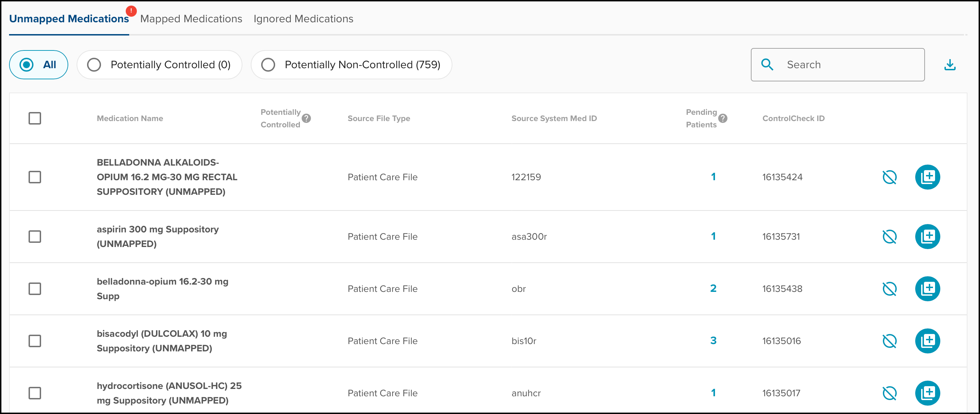Open pending patients count for bisacodyl row

(713, 341)
